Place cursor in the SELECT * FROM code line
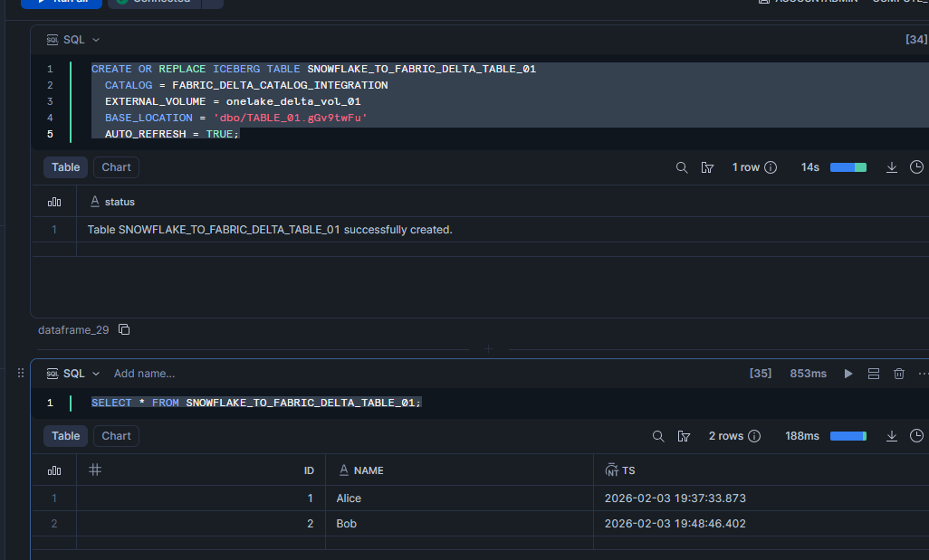 click(256, 403)
